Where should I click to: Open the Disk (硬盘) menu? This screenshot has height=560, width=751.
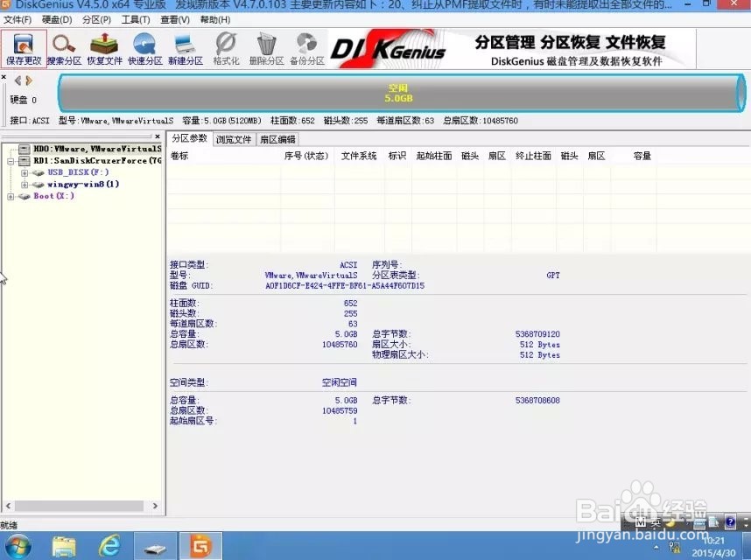point(57,19)
